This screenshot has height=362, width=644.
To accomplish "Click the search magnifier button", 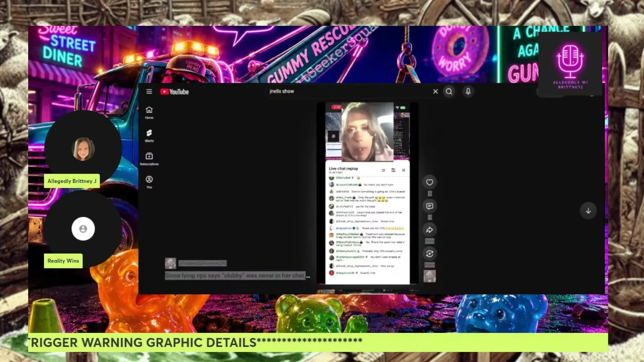I will point(449,92).
